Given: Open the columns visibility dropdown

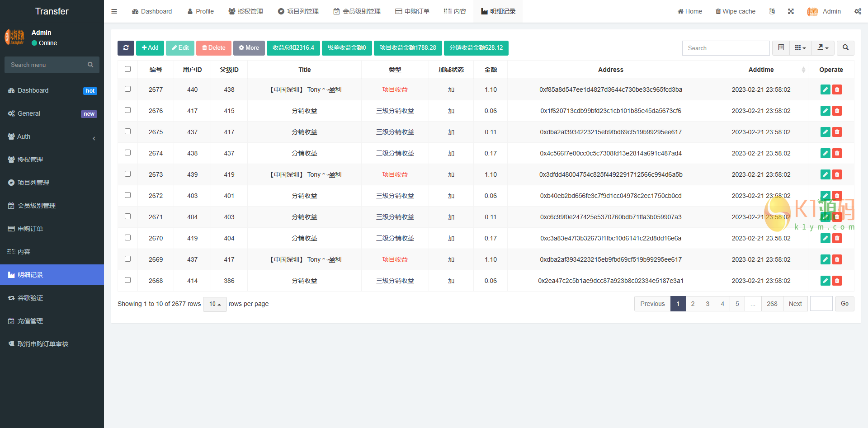Looking at the screenshot, I should point(800,48).
